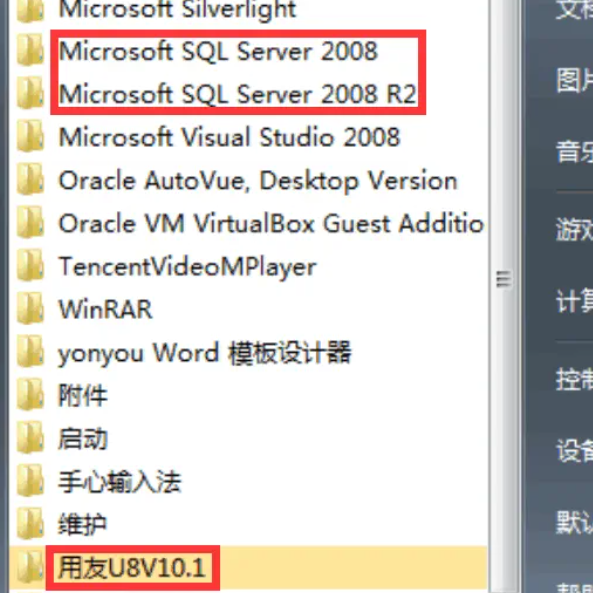
Task: Open 音乐 link in right Start pane
Action: 574,151
